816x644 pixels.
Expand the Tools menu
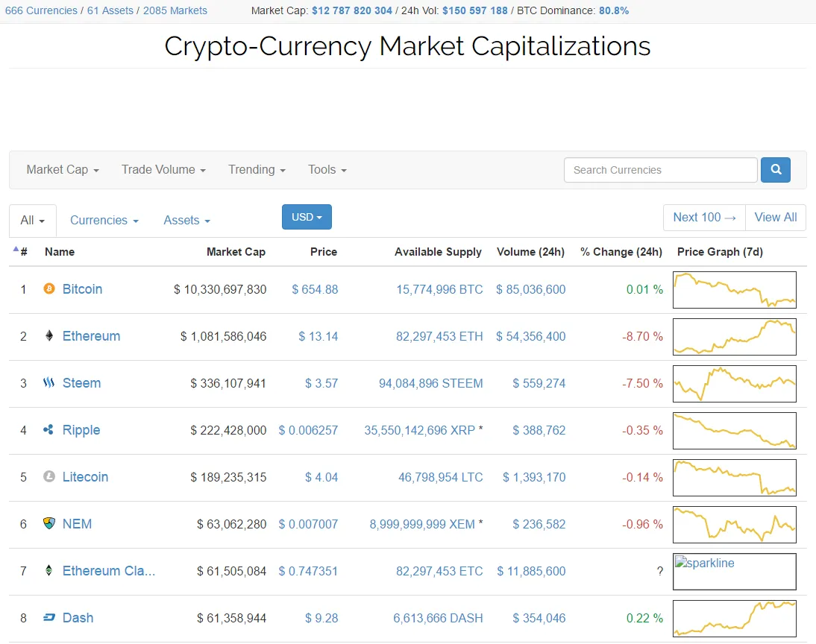327,170
